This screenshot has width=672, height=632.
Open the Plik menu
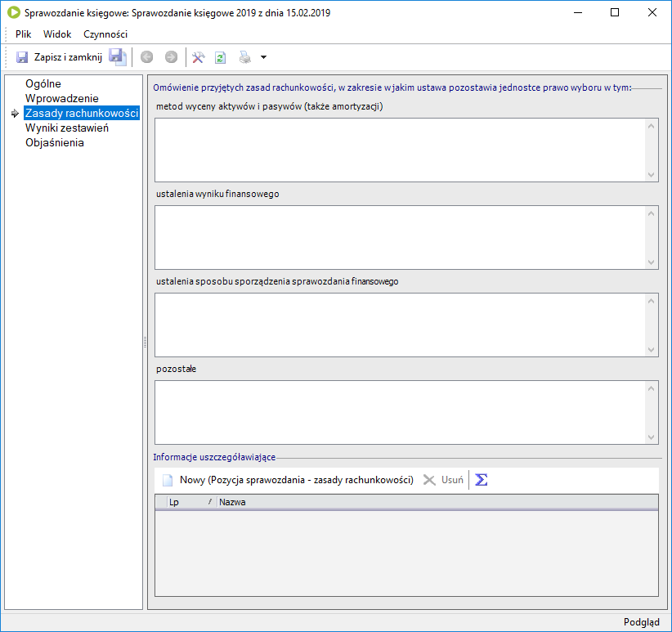click(24, 34)
